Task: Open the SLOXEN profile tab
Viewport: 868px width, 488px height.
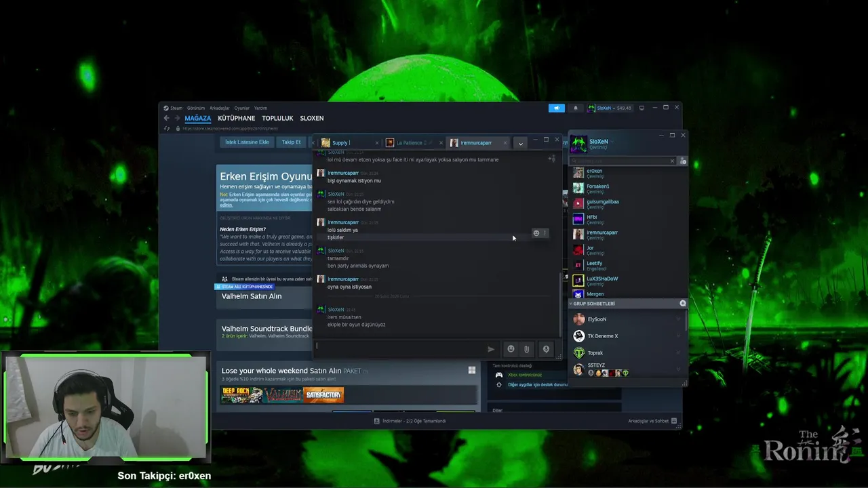Action: [312, 118]
